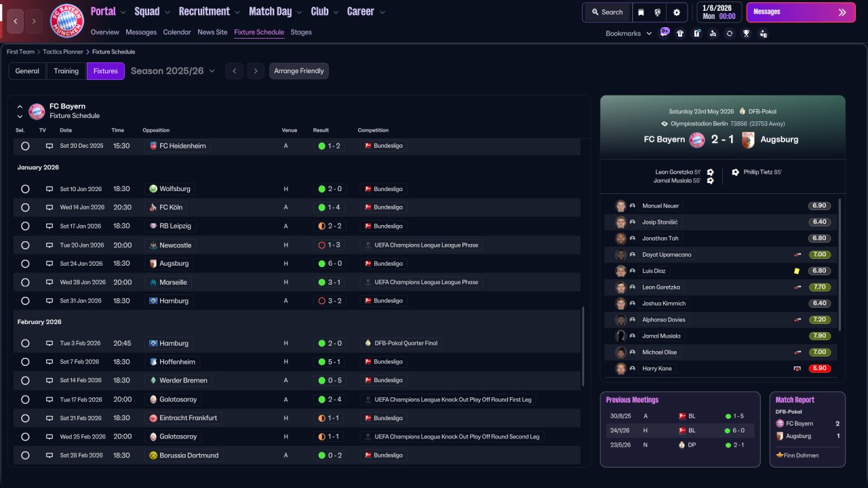Go back with the header back arrow
Image resolution: width=868 pixels, height=488 pixels.
16,21
